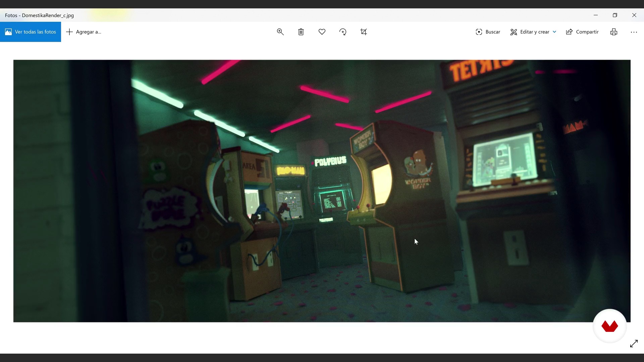The image size is (644, 362).
Task: Click the arcade render image
Action: [322, 191]
